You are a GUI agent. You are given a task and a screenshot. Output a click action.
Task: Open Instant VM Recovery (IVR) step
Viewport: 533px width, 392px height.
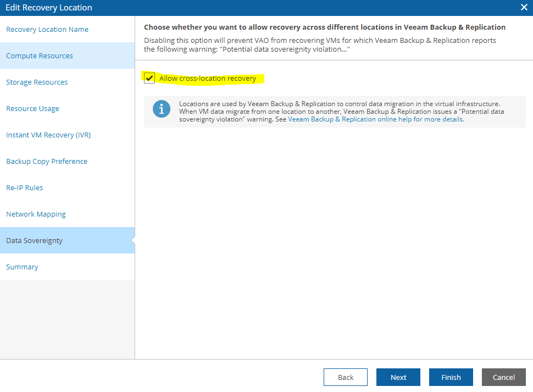[67, 135]
